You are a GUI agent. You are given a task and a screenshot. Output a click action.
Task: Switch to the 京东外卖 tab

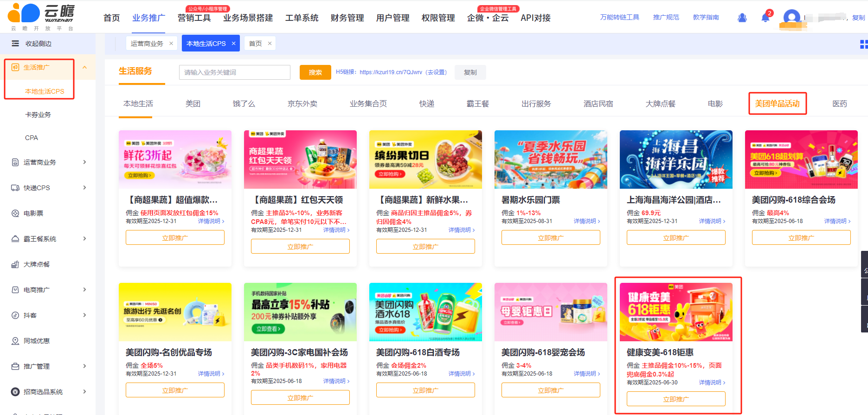[302, 103]
